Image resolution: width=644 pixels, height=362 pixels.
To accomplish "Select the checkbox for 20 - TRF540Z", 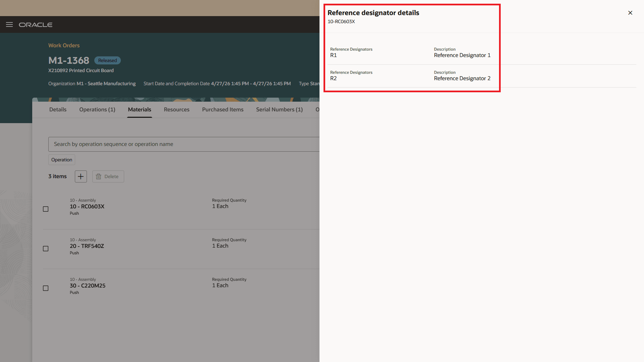I will [x=46, y=249].
